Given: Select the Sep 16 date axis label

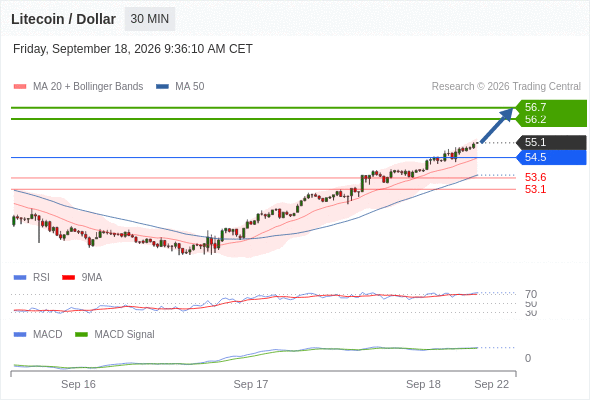Looking at the screenshot, I should (78, 384).
